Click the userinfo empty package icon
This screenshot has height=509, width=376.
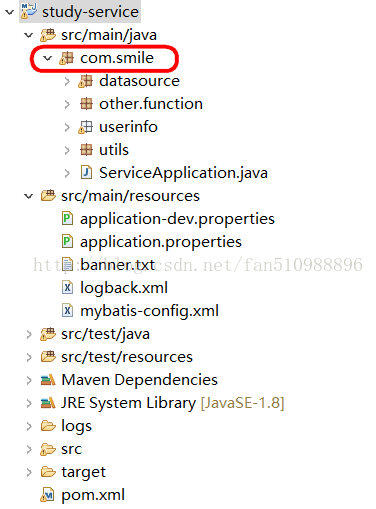point(86,127)
